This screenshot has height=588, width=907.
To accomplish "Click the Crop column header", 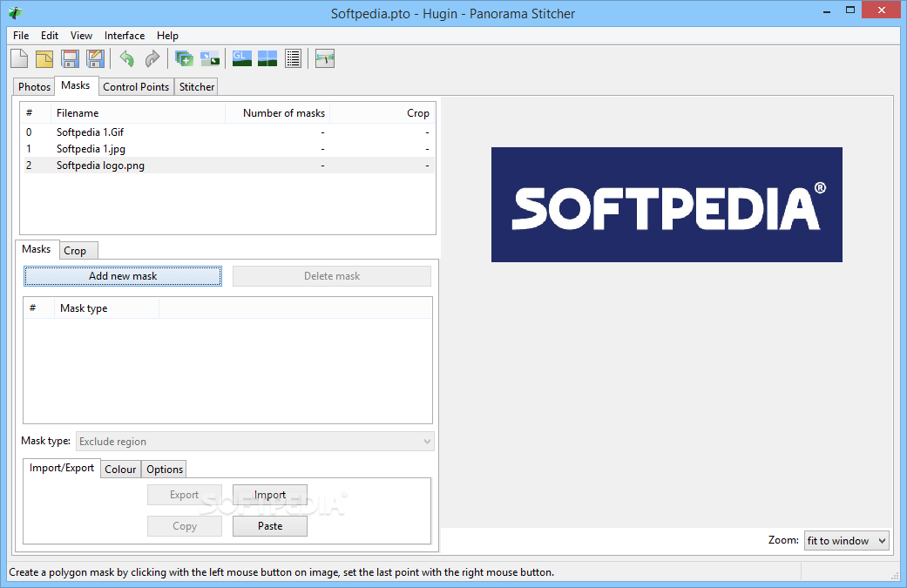I will tap(382, 113).
